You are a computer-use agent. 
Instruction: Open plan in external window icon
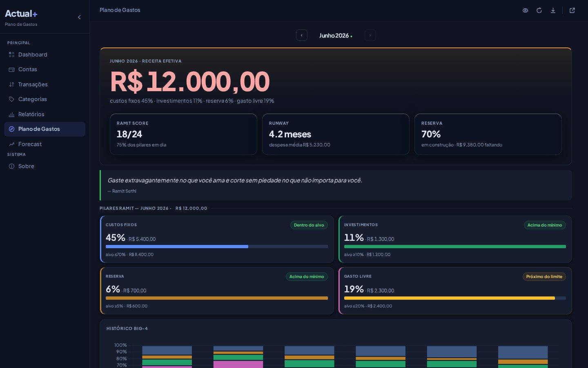coord(572,10)
